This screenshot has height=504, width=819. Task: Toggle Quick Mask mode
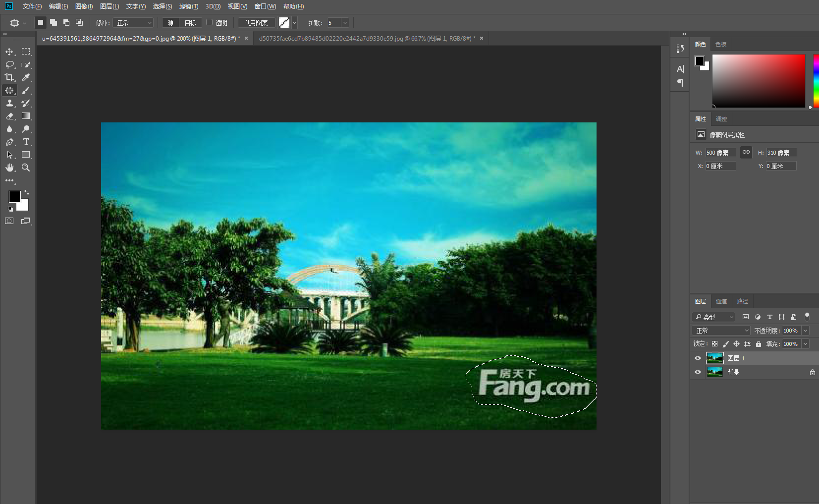point(9,221)
